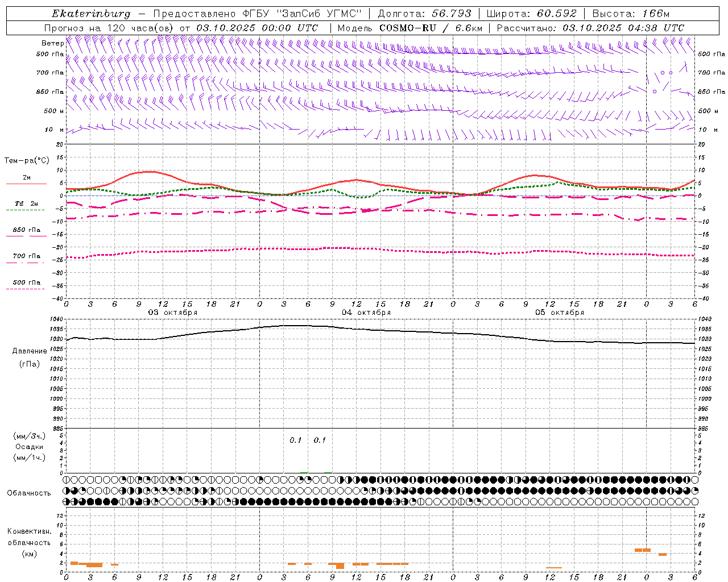Click the 'Рассчитано: 03.10.2025 04:38 UTC' timestamp
Screen dimensions: 728x582
[590, 28]
